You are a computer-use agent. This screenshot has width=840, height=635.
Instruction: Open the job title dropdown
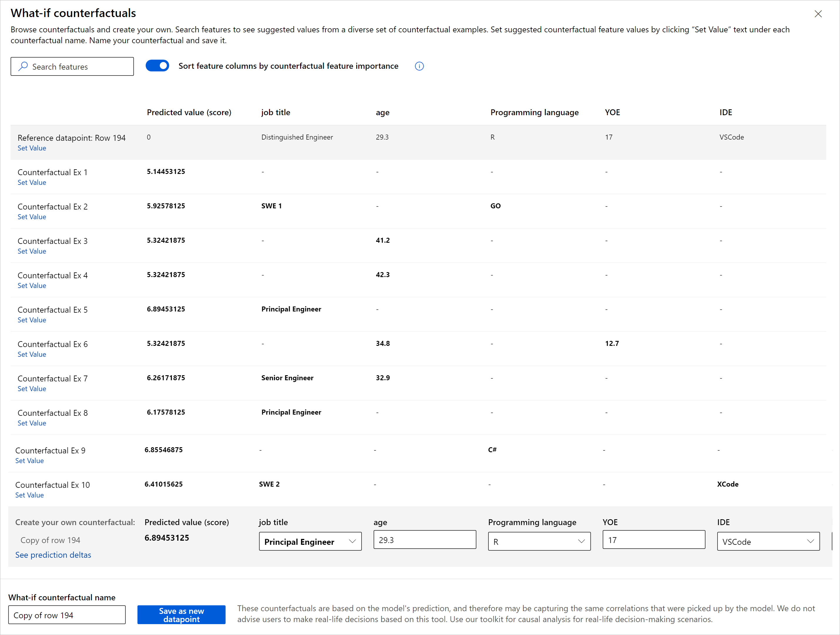(x=310, y=542)
